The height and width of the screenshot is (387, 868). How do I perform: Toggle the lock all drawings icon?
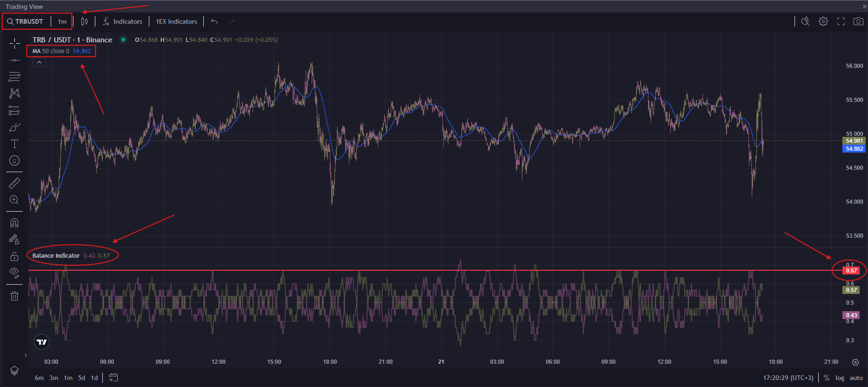pyautogui.click(x=14, y=256)
